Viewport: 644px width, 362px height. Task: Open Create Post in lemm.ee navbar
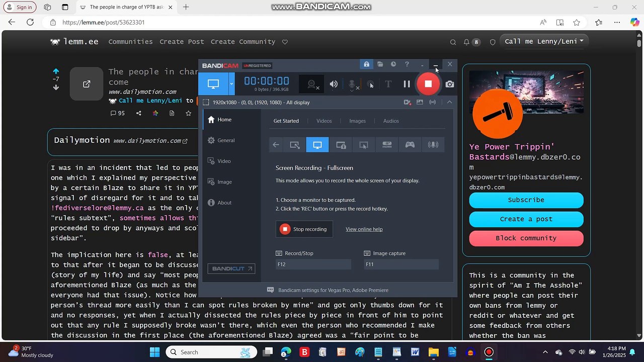point(182,42)
